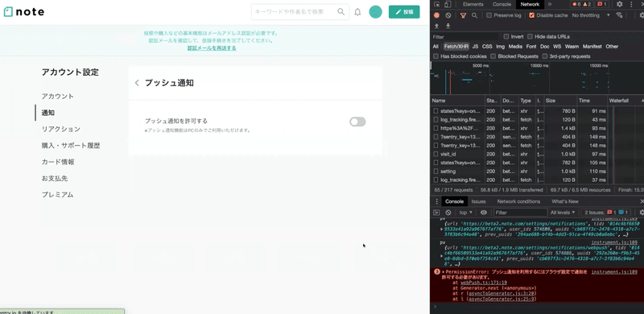Uncheck the Disable cache checkbox

(x=532, y=15)
